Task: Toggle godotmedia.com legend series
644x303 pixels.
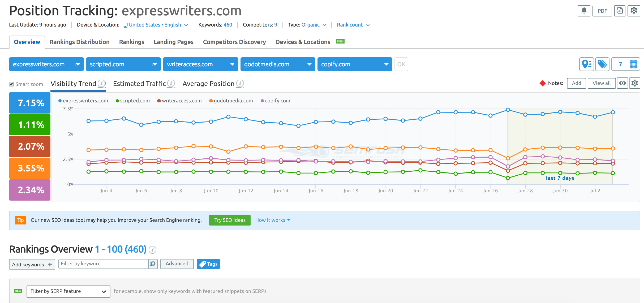Action: tap(231, 101)
